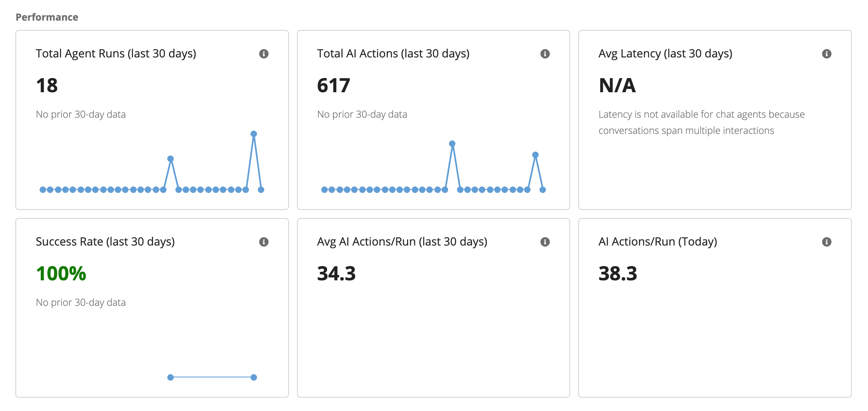Click the smaller peak point in Agent Runs chart
This screenshot has height=411, width=868.
[171, 159]
